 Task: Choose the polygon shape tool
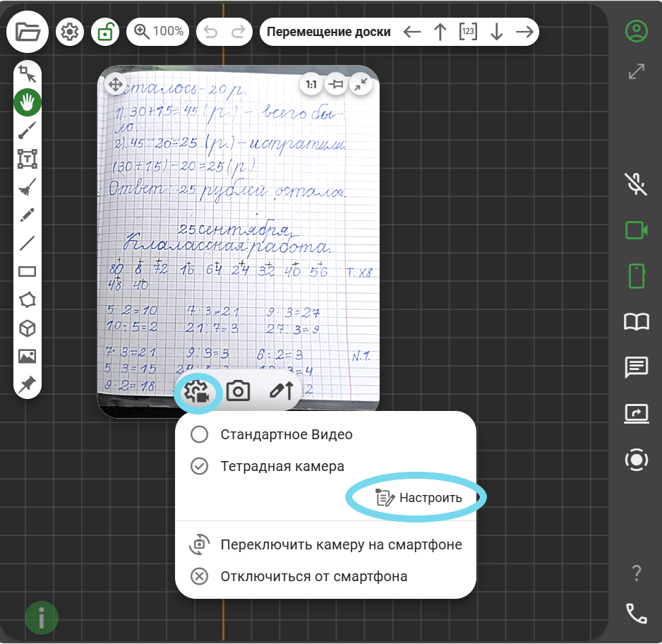[x=28, y=299]
